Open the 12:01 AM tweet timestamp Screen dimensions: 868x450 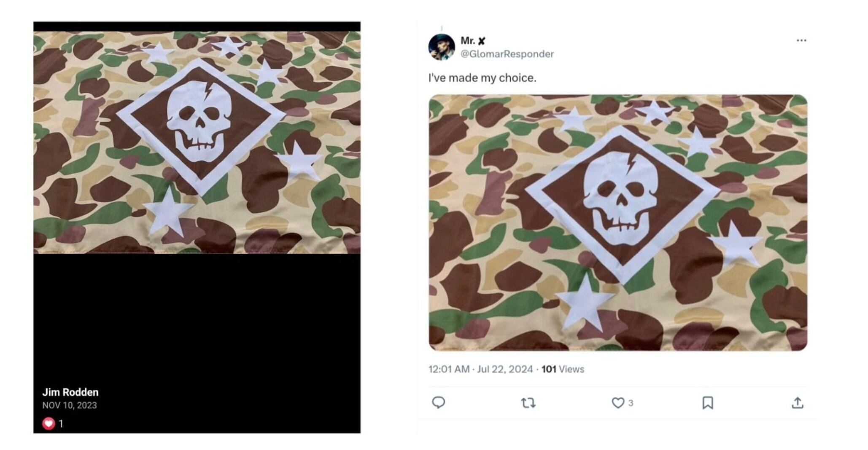pyautogui.click(x=480, y=369)
